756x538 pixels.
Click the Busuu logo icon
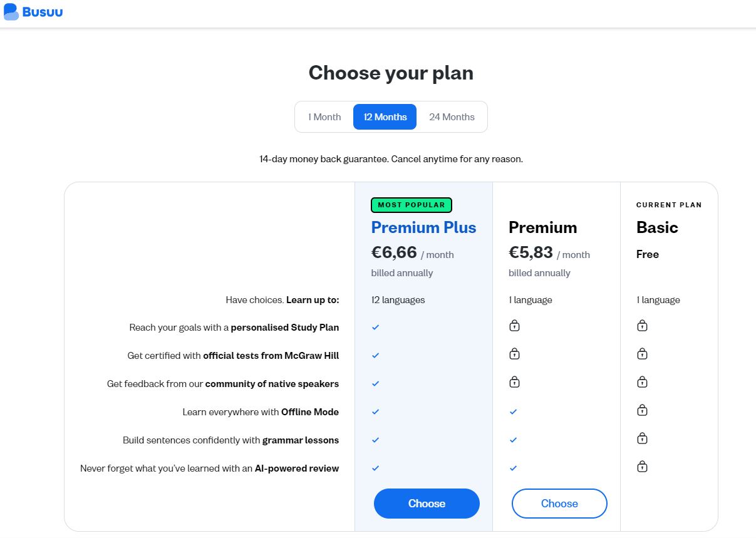pyautogui.click(x=11, y=12)
